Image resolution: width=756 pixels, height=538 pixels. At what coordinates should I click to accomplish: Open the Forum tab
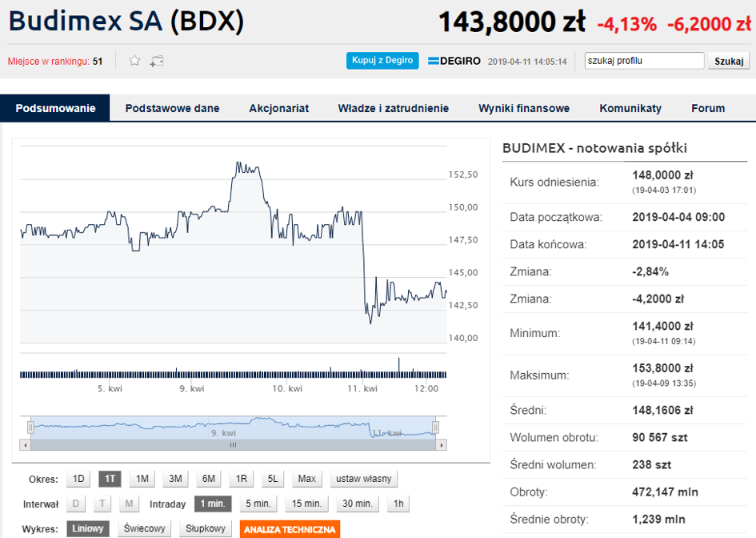tap(708, 108)
